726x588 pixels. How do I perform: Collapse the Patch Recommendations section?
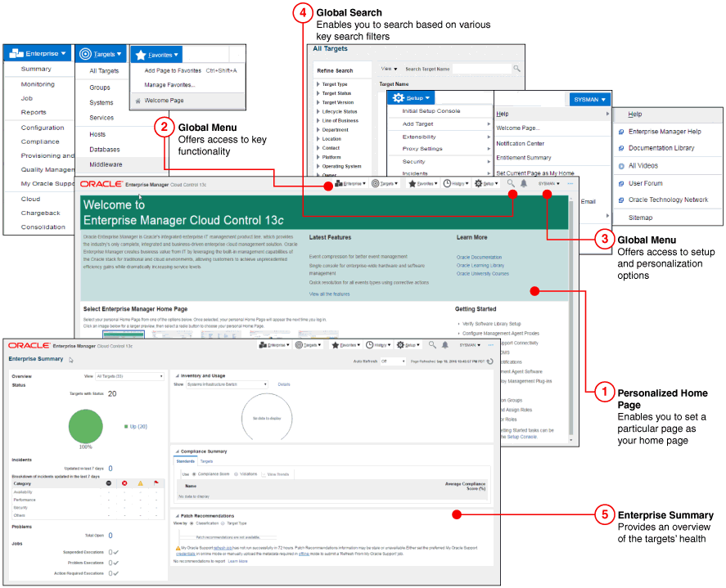coord(178,516)
